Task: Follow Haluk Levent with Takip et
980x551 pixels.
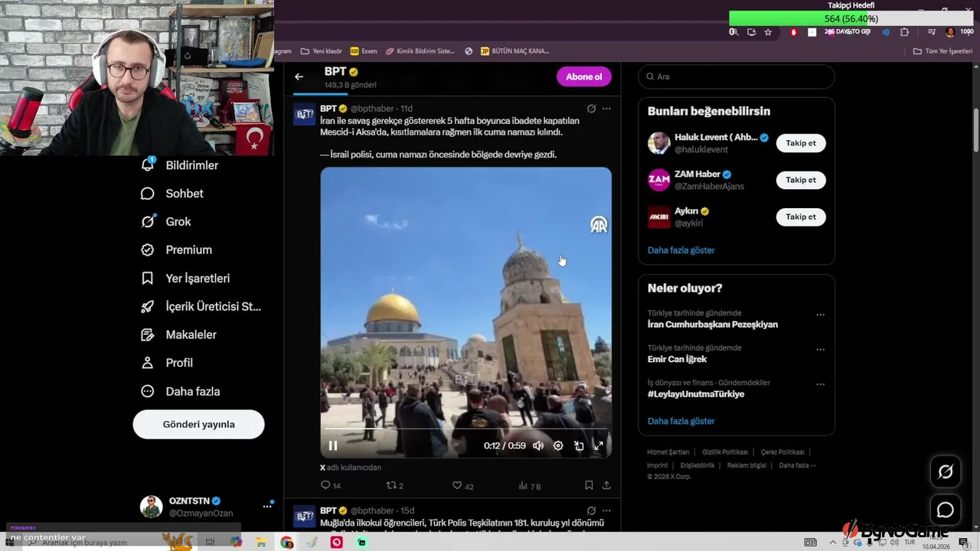Action: pos(801,143)
